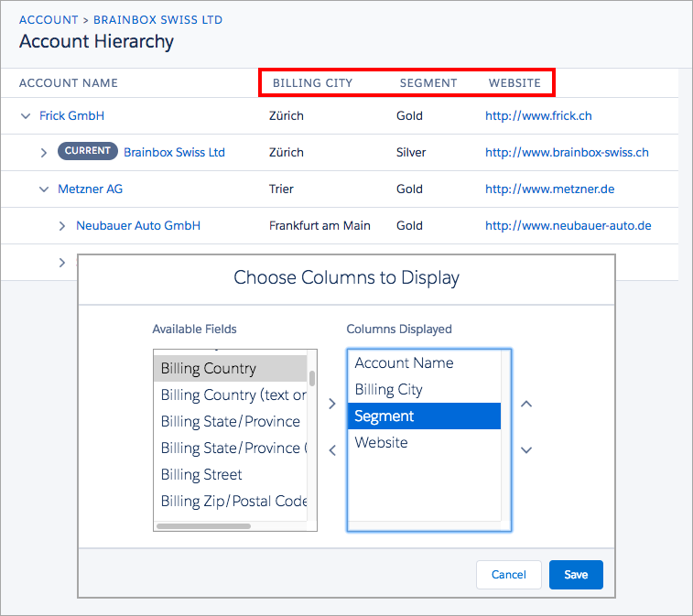Click the Save button

[x=576, y=575]
